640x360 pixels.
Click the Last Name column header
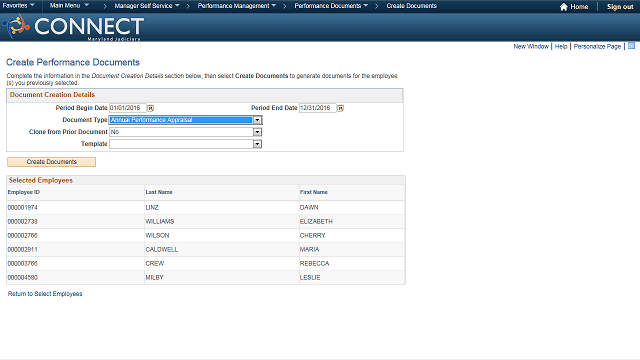159,192
